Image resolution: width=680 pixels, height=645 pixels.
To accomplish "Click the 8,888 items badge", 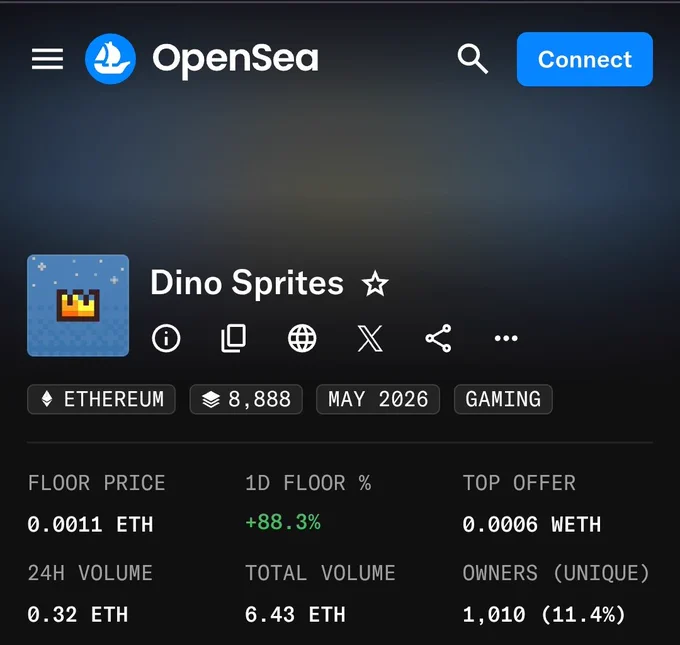I will [246, 399].
